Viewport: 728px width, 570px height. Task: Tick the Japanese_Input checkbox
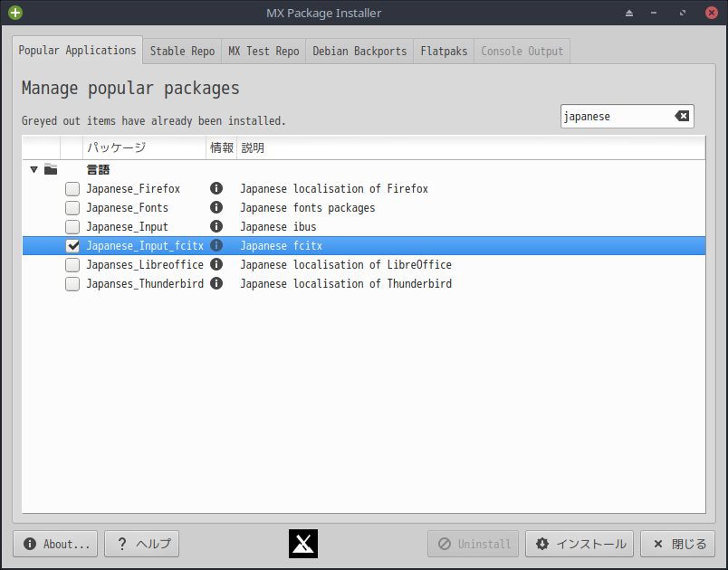click(x=72, y=227)
